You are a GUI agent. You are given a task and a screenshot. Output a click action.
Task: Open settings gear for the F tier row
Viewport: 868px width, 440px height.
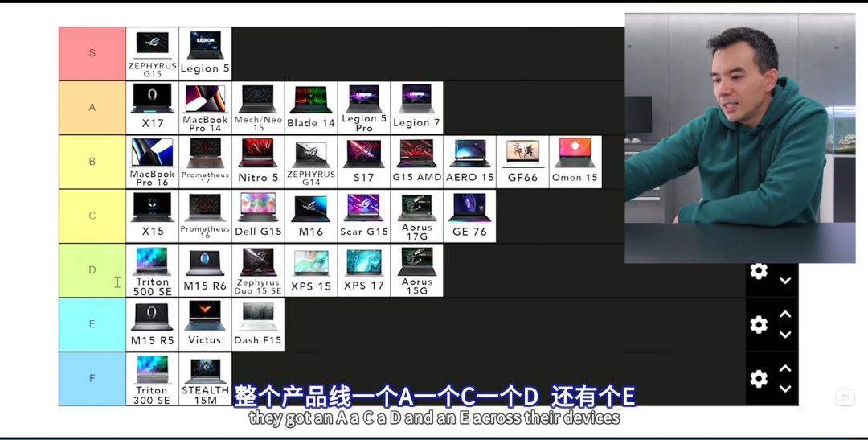point(759,379)
